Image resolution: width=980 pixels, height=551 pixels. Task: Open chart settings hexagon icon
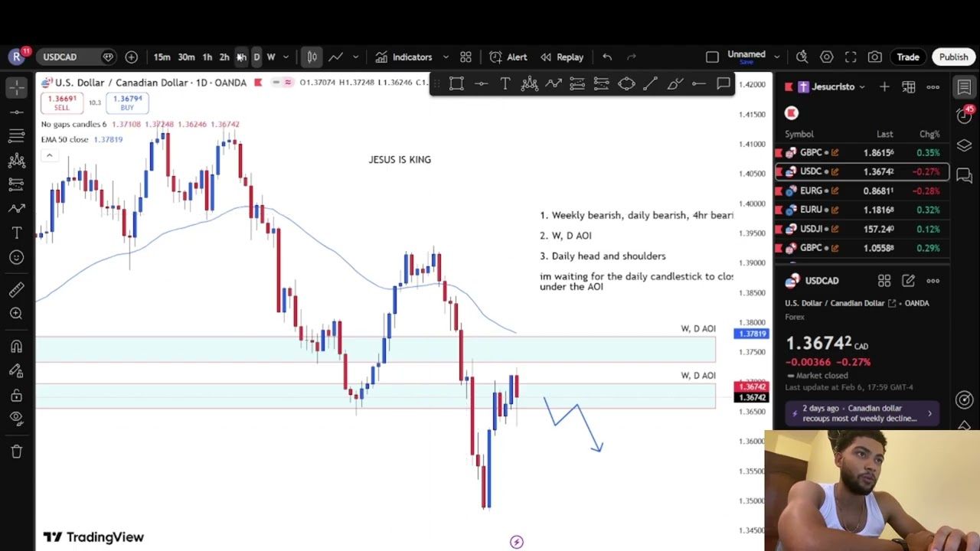tap(826, 57)
